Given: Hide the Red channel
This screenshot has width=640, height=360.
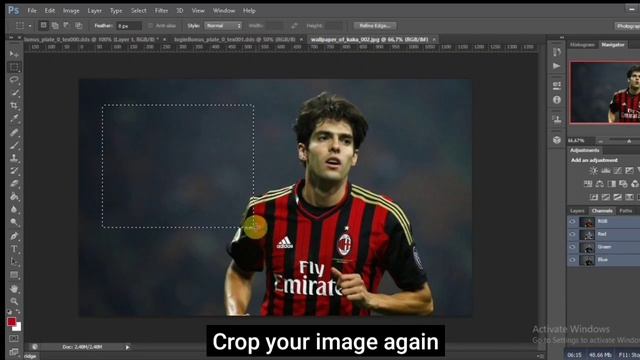Looking at the screenshot, I should pyautogui.click(x=572, y=234).
